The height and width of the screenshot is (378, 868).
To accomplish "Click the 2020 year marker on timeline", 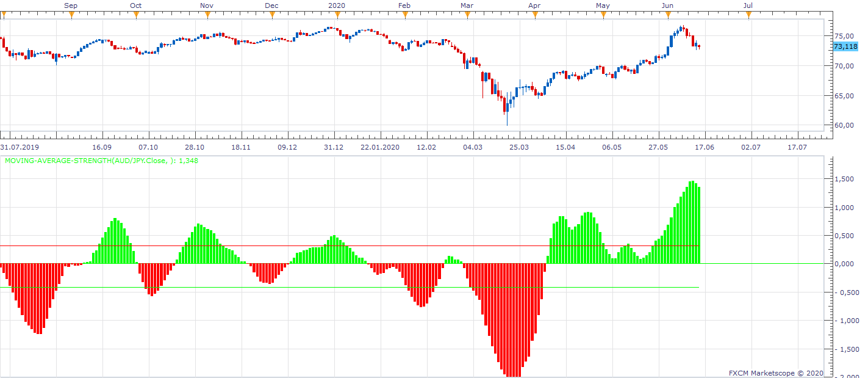I will point(337,5).
